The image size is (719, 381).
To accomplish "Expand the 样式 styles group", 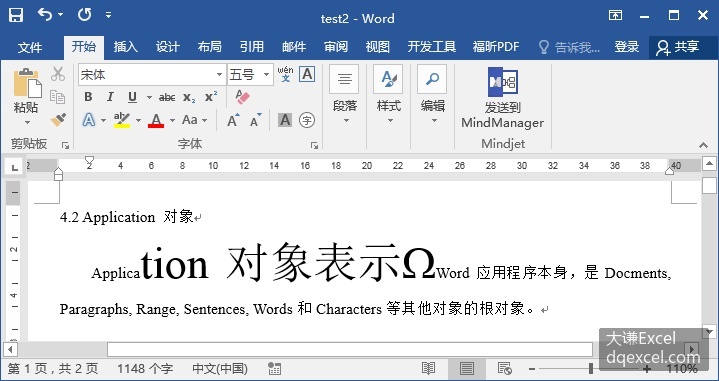I will coord(388,95).
